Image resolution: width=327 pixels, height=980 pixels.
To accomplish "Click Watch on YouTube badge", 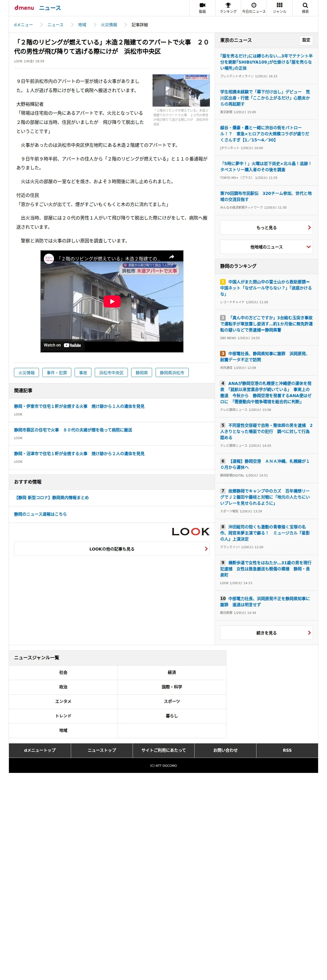I will click(x=62, y=345).
